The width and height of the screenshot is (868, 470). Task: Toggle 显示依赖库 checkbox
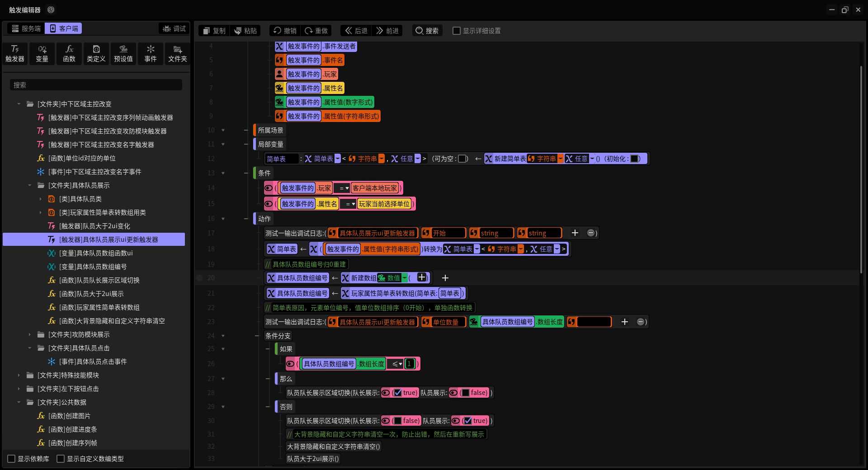click(x=12, y=459)
